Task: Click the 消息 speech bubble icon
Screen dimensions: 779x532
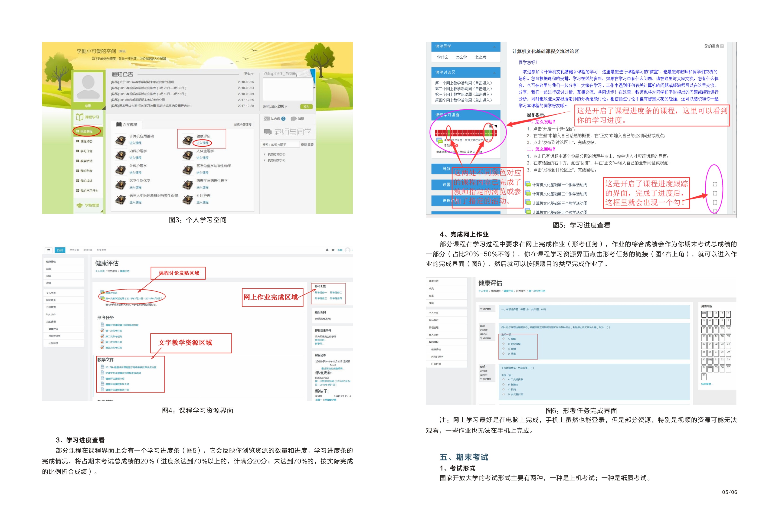Action: (x=294, y=119)
